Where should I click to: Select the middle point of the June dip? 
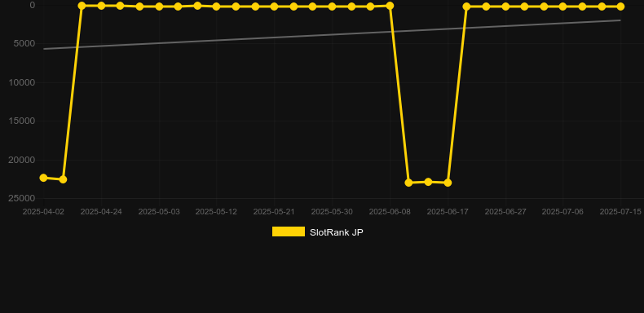coord(428,182)
